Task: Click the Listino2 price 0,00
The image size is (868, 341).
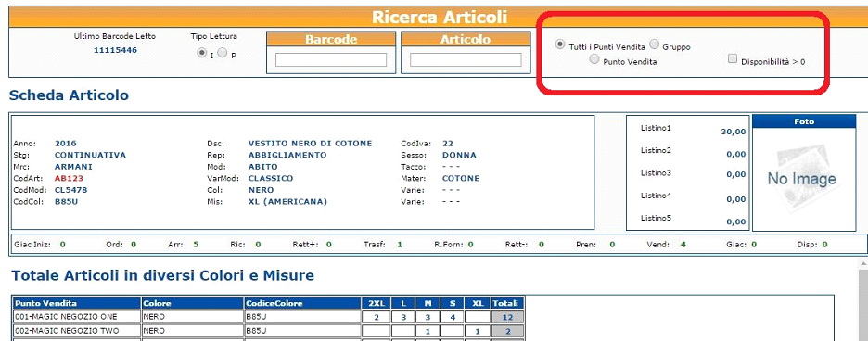Action: click(736, 154)
